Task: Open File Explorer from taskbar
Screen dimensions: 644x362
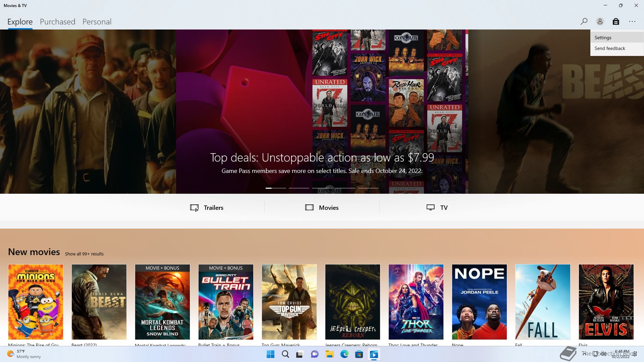Action: [x=329, y=354]
